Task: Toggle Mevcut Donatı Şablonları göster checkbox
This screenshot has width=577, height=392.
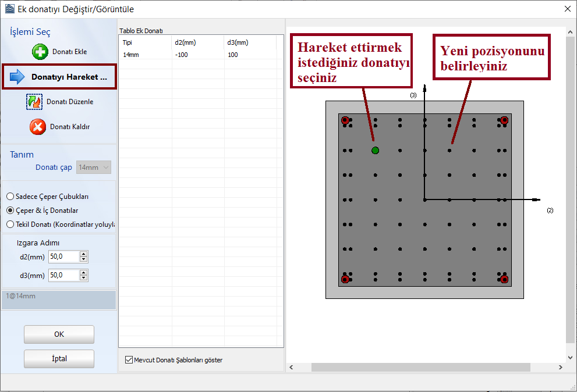Action: tap(129, 360)
